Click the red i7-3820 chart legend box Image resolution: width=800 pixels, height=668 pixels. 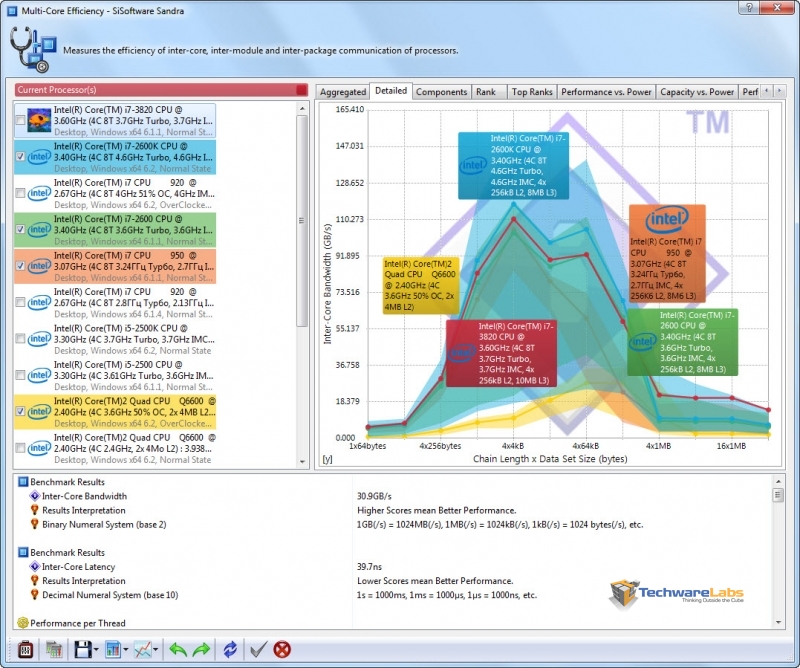501,353
